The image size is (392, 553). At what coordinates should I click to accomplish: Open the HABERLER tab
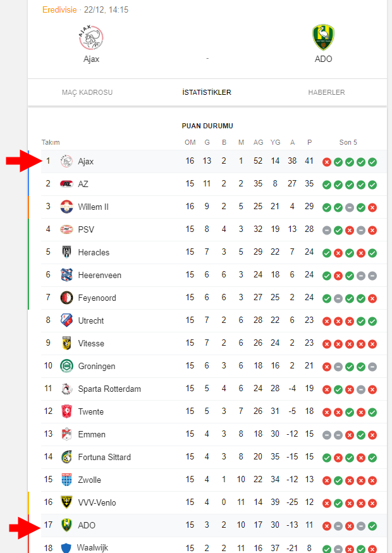(x=326, y=92)
